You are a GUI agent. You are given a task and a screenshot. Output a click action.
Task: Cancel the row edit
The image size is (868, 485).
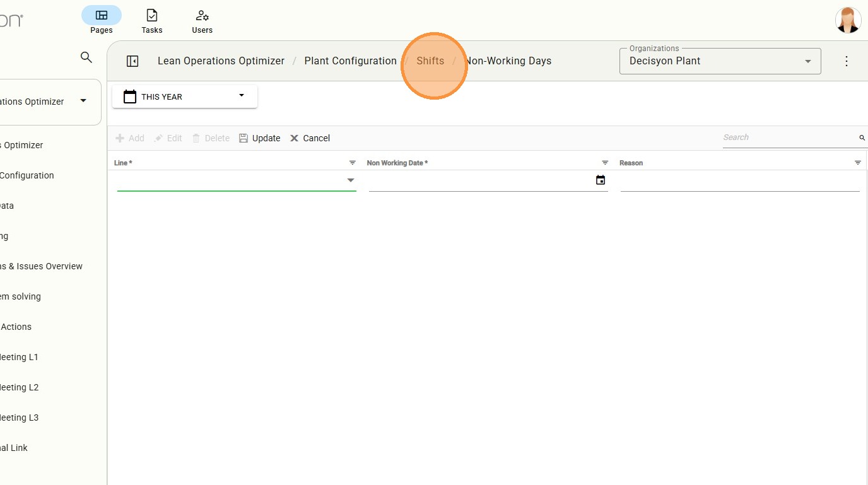pyautogui.click(x=310, y=138)
